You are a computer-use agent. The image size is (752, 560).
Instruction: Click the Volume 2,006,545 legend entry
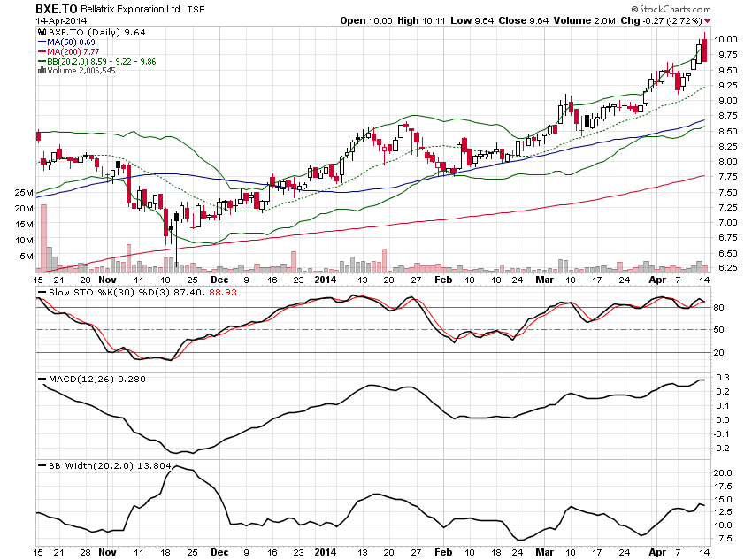(81, 71)
